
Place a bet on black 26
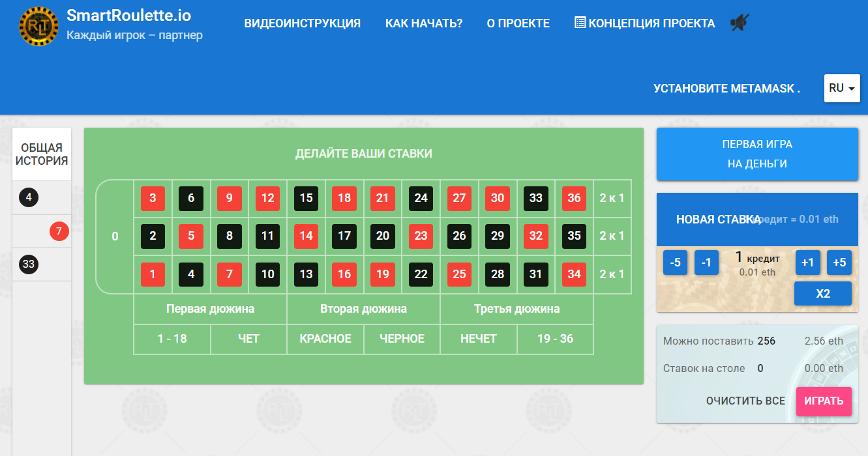(x=459, y=236)
